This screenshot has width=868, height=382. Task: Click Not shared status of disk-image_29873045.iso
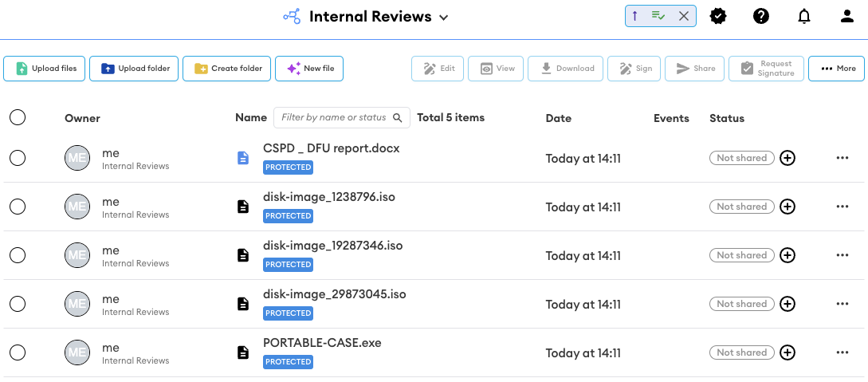[742, 305]
